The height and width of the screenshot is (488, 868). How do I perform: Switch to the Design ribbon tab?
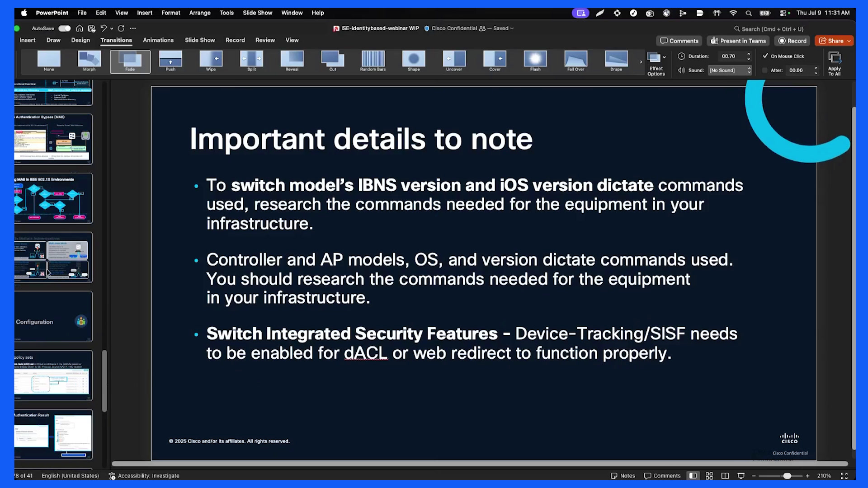point(80,40)
